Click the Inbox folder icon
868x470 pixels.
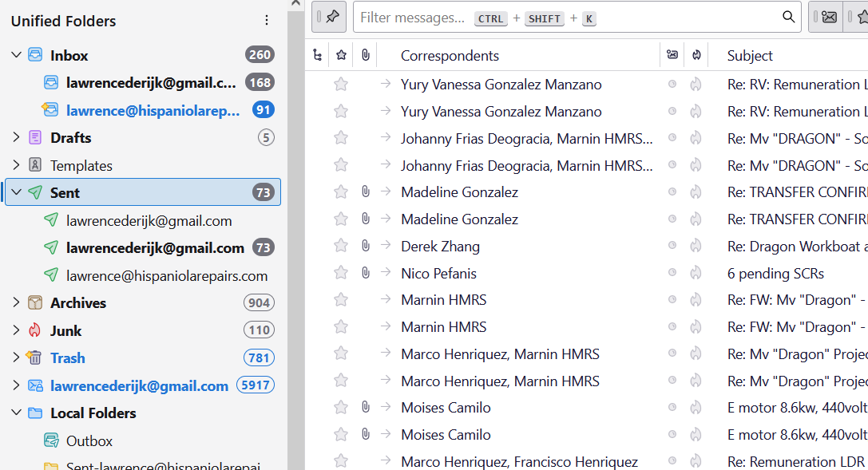coord(35,55)
